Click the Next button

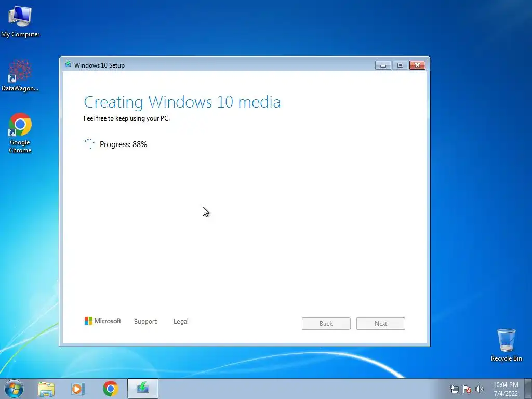[x=381, y=324]
